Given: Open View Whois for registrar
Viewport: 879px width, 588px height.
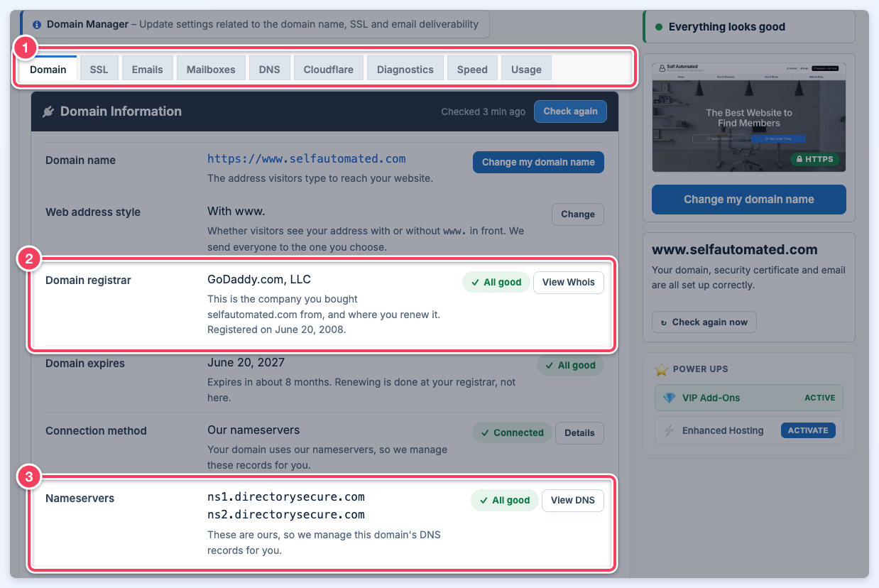Looking at the screenshot, I should click(x=569, y=282).
